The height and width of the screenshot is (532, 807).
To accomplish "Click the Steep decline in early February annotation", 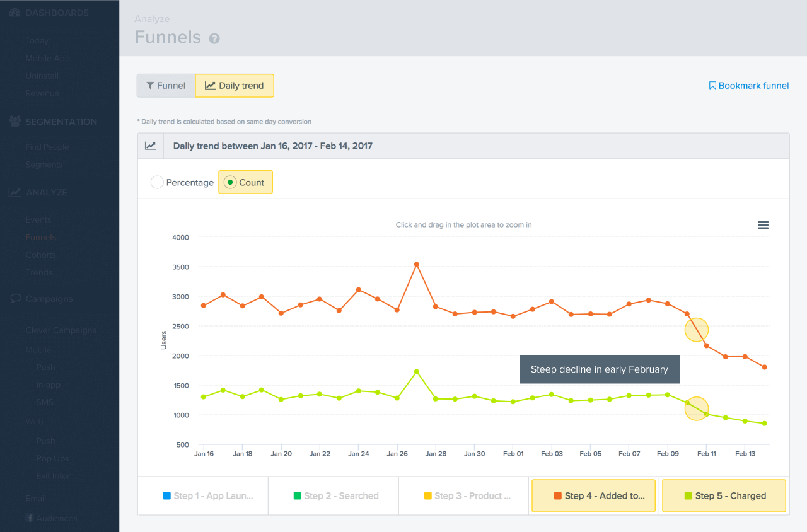I will [598, 369].
